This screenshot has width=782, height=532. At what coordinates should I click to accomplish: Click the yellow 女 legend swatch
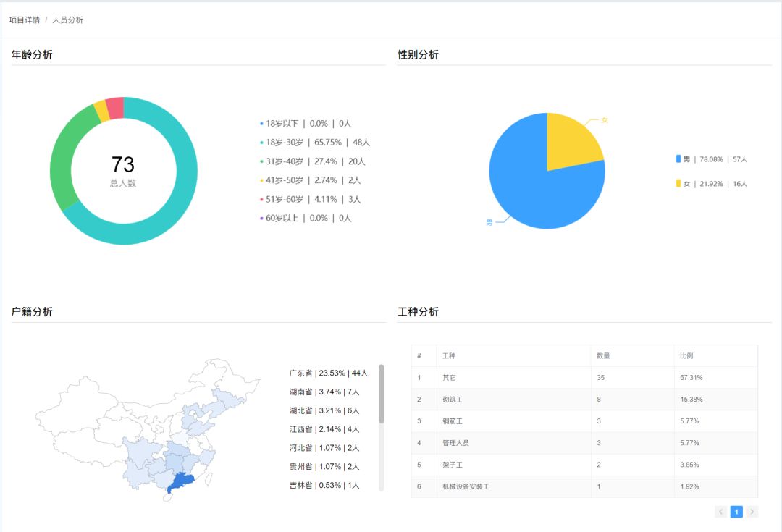[678, 184]
